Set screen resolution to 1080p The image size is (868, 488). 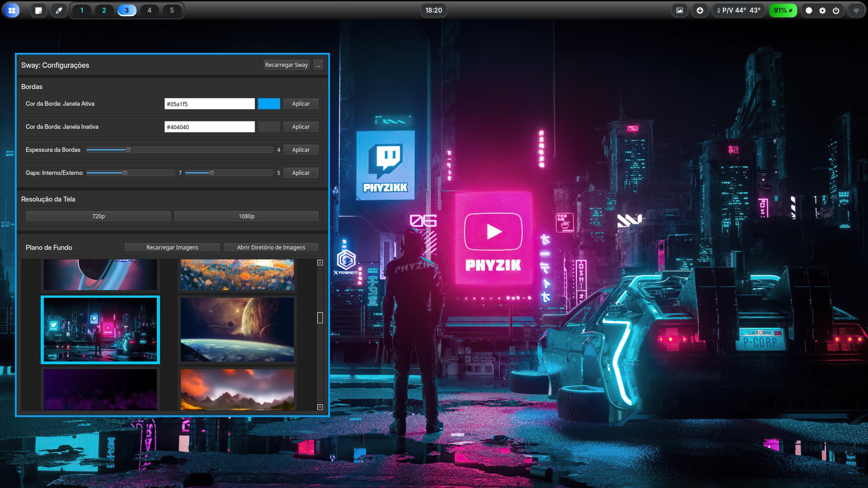click(x=247, y=216)
